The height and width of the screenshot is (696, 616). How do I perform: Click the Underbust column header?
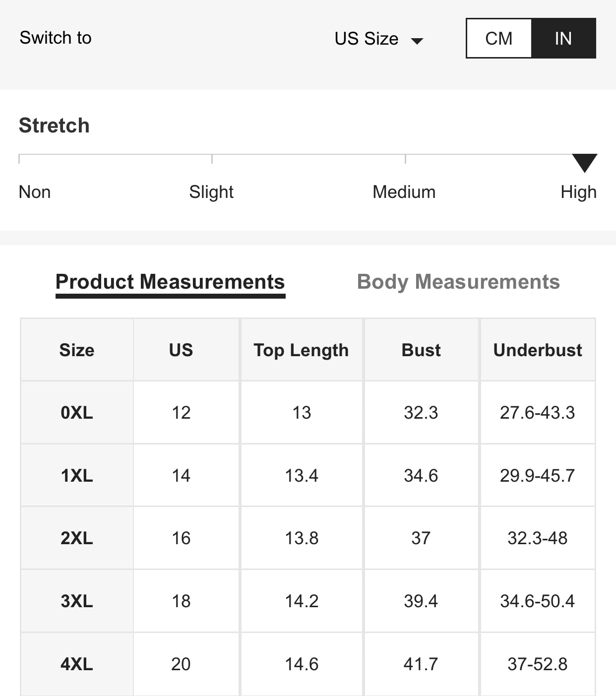point(538,350)
